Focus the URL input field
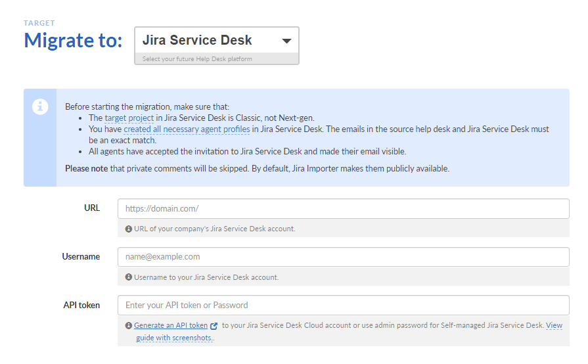Image resolution: width=588 pixels, height=364 pixels. click(343, 209)
